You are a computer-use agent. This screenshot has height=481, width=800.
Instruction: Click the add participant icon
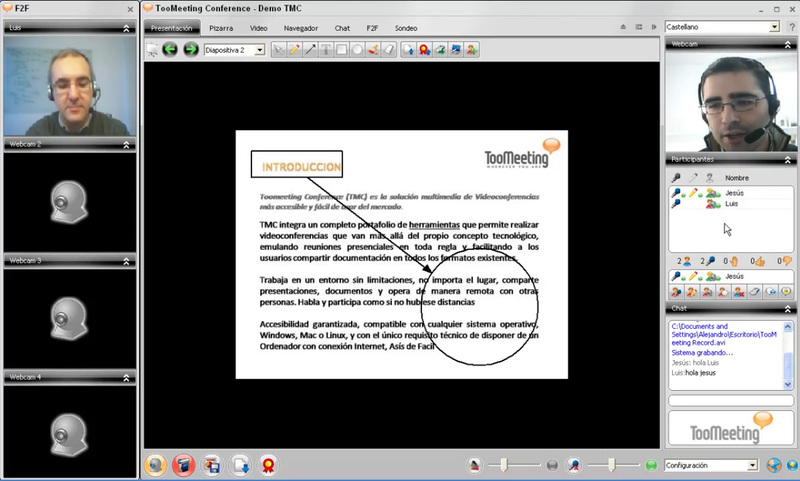[x=472, y=49]
